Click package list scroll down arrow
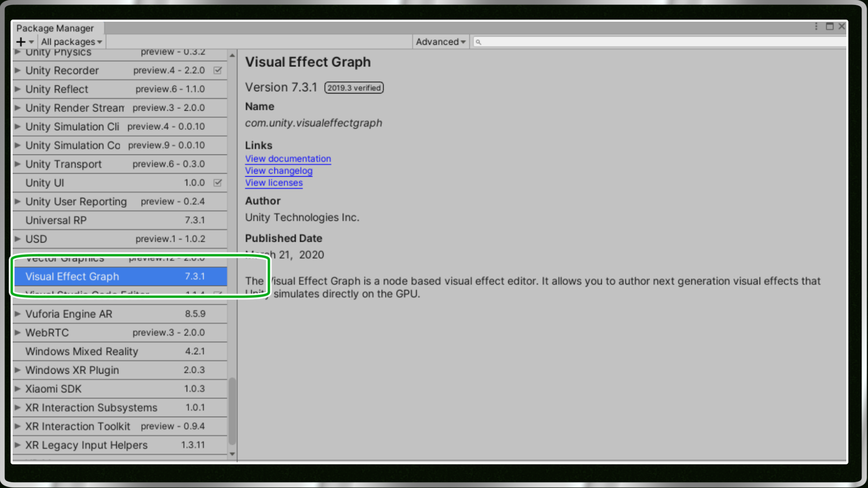Image resolution: width=868 pixels, height=488 pixels. coord(232,454)
